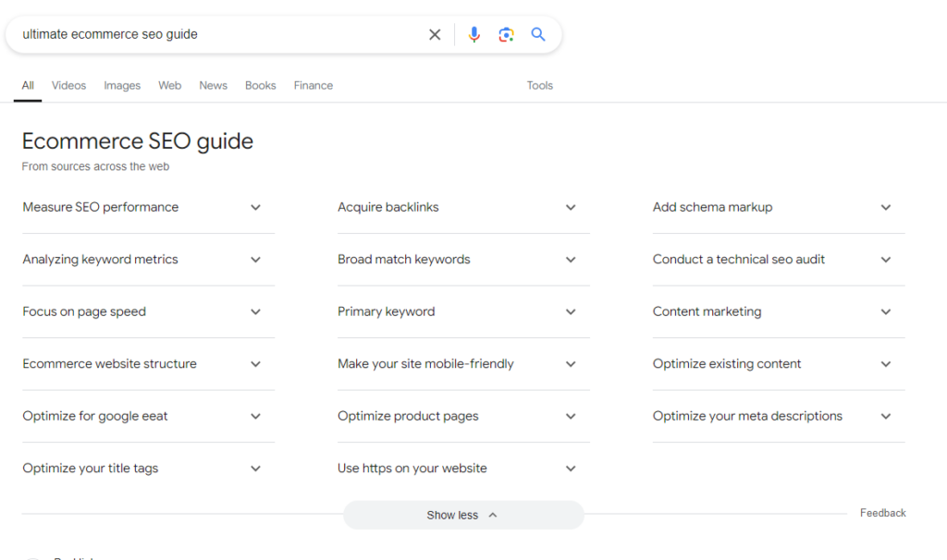The width and height of the screenshot is (947, 560).
Task: Start voice search with the microphone icon
Action: [474, 34]
